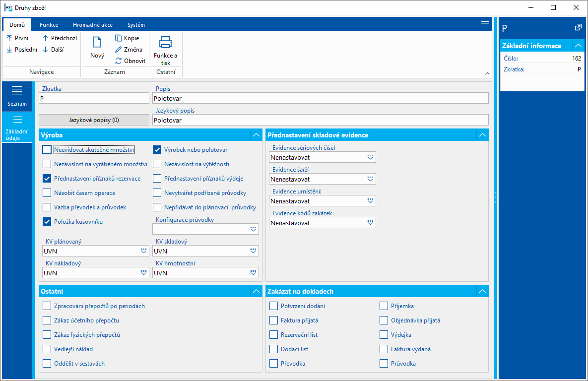Click the Jazykové popisy (0) button
This screenshot has height=381, width=588.
coord(94,120)
